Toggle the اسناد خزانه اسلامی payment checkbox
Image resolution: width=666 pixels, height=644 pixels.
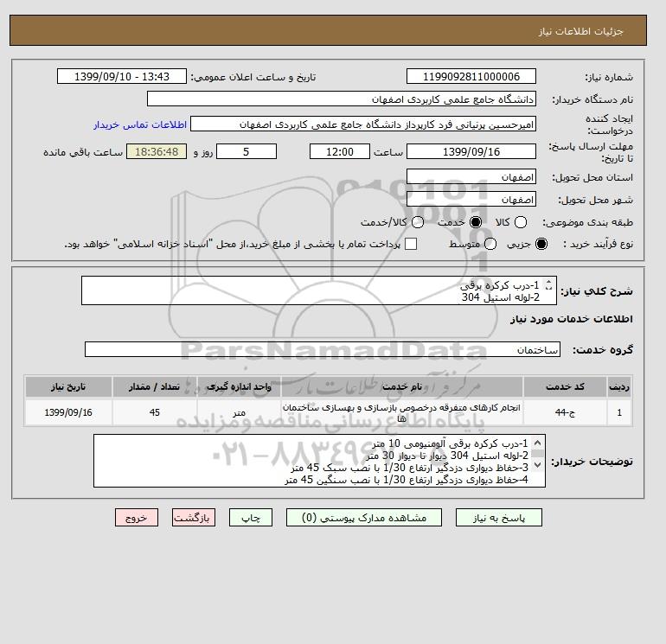pyautogui.click(x=411, y=244)
